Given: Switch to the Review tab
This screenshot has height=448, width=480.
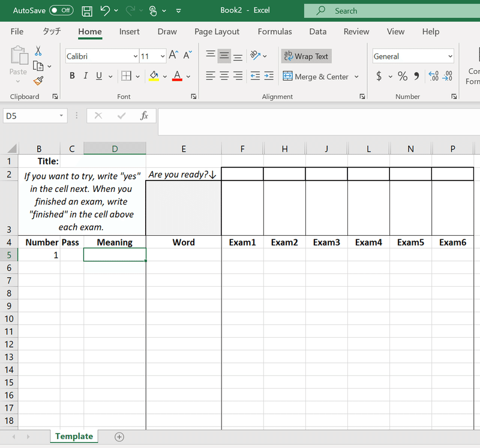Looking at the screenshot, I should 356,32.
